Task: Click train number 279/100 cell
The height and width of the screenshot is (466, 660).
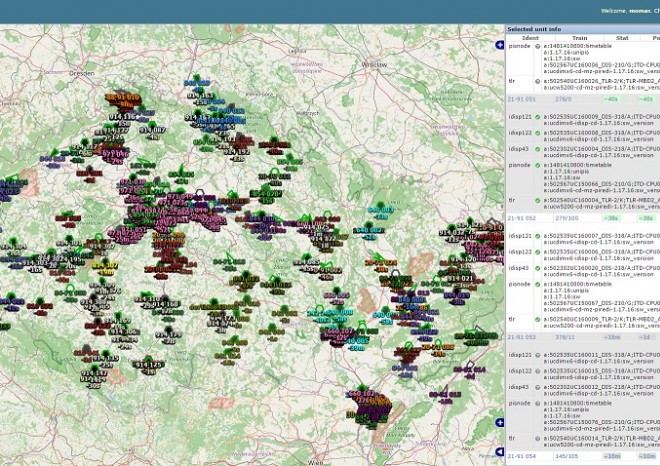Action: (x=566, y=218)
